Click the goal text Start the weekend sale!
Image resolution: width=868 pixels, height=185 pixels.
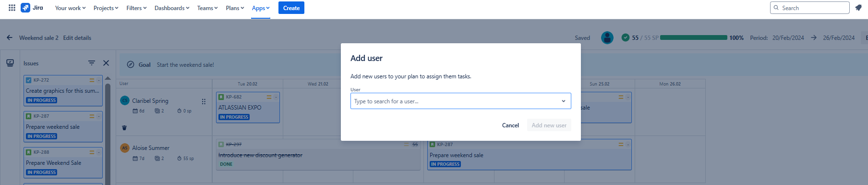point(185,65)
